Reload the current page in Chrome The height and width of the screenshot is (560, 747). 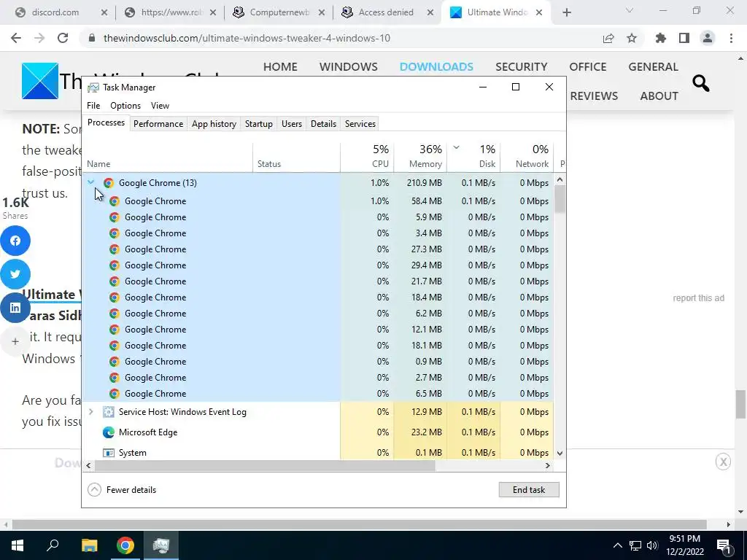click(x=63, y=38)
